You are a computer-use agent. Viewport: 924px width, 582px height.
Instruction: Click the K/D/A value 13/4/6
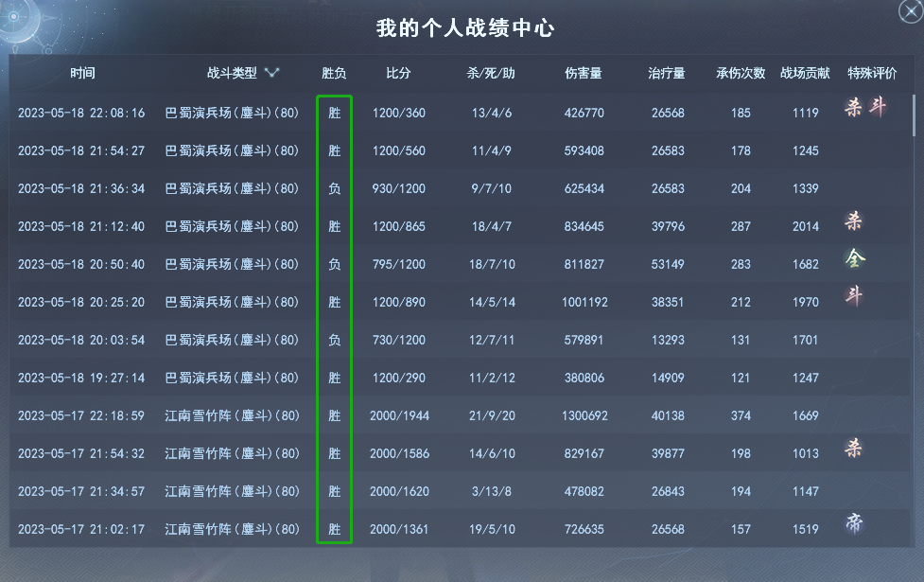click(x=492, y=113)
